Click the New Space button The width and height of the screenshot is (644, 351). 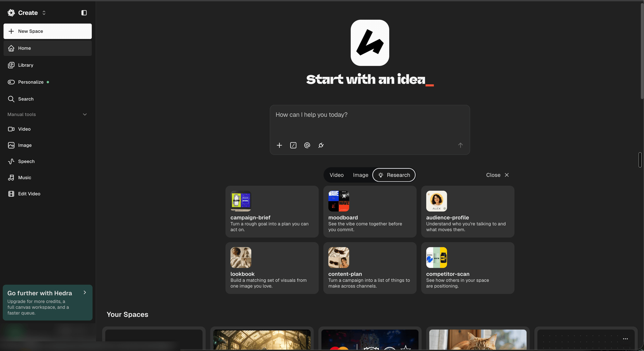pyautogui.click(x=48, y=31)
